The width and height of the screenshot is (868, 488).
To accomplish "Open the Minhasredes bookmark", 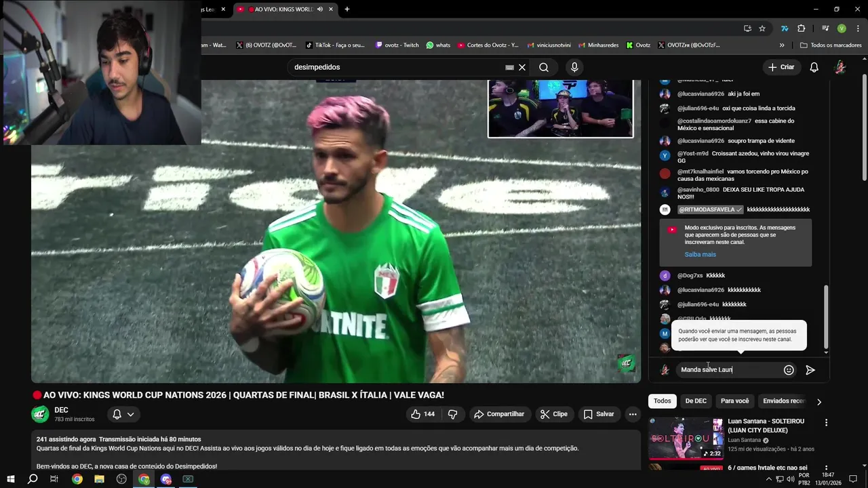I will tap(597, 45).
